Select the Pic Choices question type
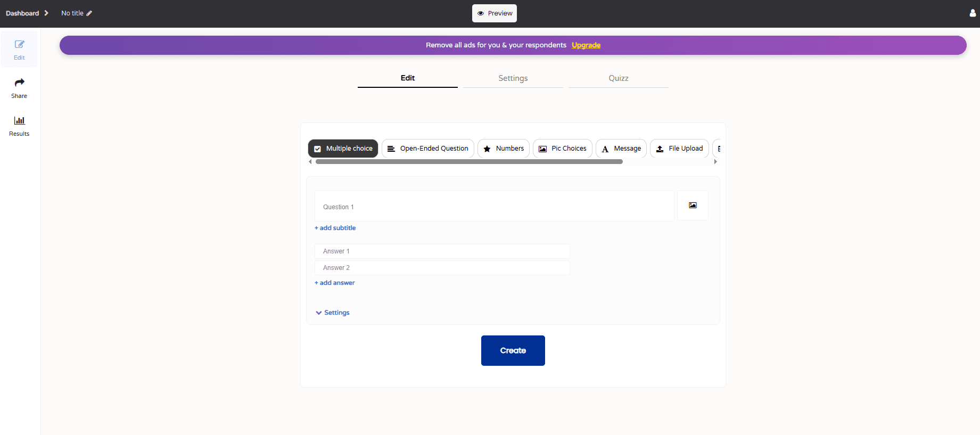Image resolution: width=980 pixels, height=435 pixels. click(562, 149)
